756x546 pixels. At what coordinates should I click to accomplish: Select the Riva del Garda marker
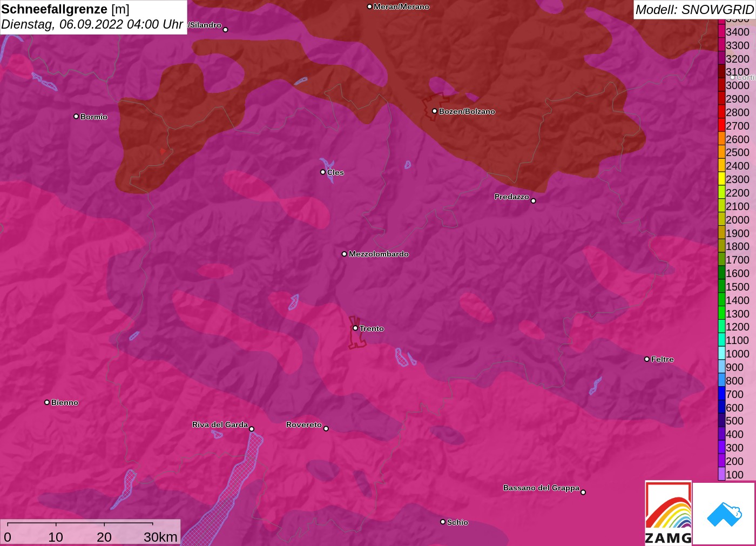252,429
